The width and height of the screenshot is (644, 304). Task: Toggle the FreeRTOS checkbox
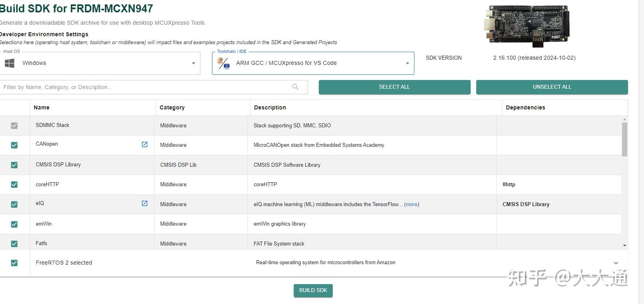tap(14, 263)
